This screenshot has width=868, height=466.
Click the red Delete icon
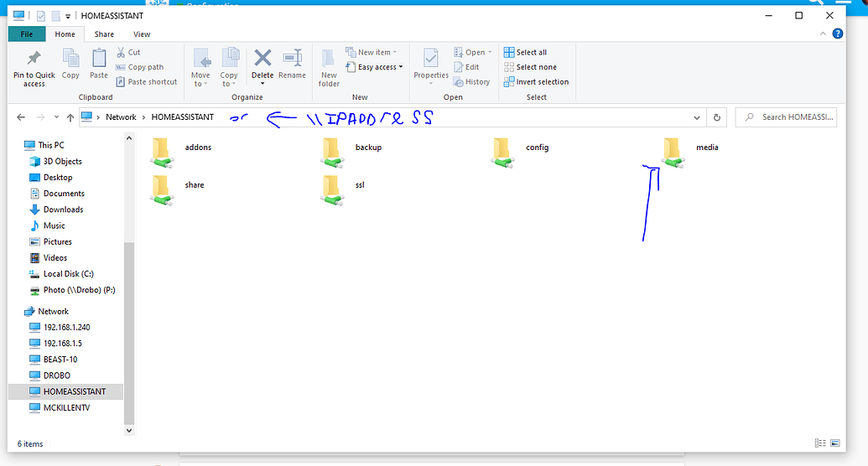pyautogui.click(x=262, y=58)
